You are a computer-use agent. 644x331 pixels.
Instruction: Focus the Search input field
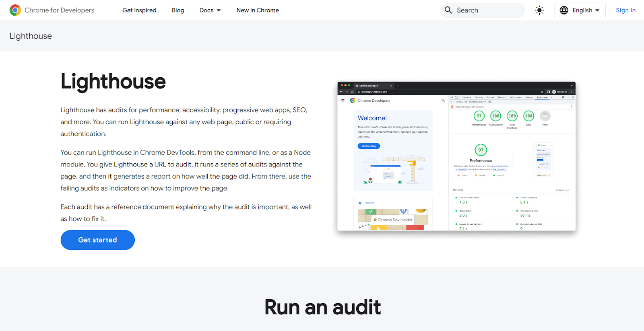483,10
